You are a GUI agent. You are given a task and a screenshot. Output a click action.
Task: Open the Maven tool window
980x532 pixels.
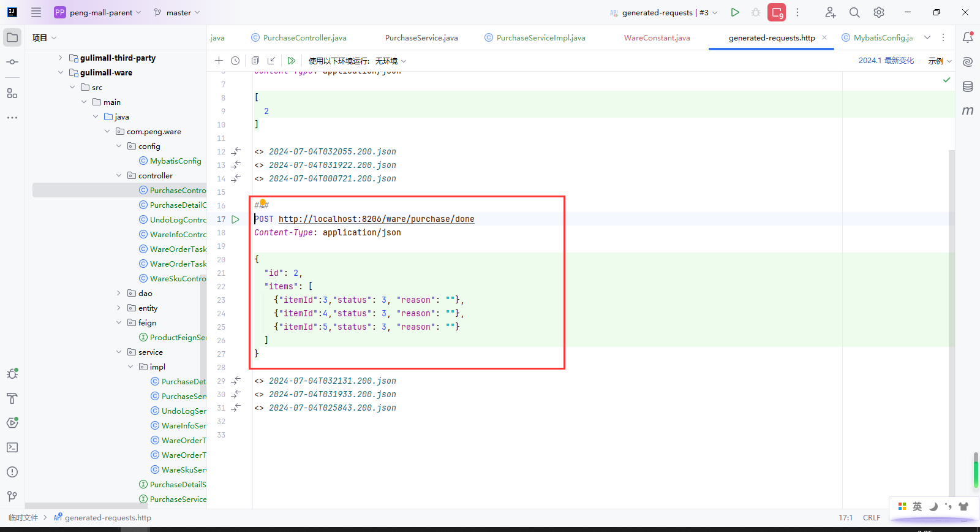pyautogui.click(x=968, y=111)
